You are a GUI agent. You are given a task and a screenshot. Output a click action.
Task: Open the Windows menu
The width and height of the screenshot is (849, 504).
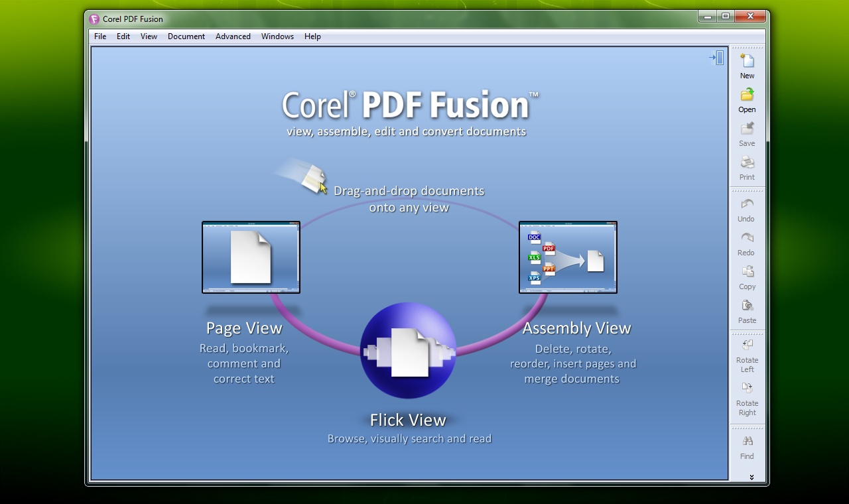click(x=277, y=36)
